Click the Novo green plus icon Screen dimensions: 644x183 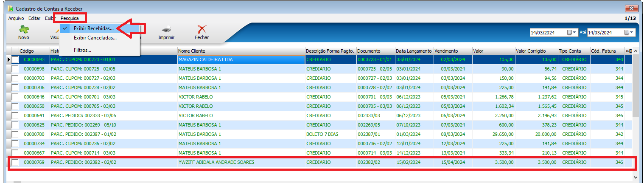pos(24,30)
